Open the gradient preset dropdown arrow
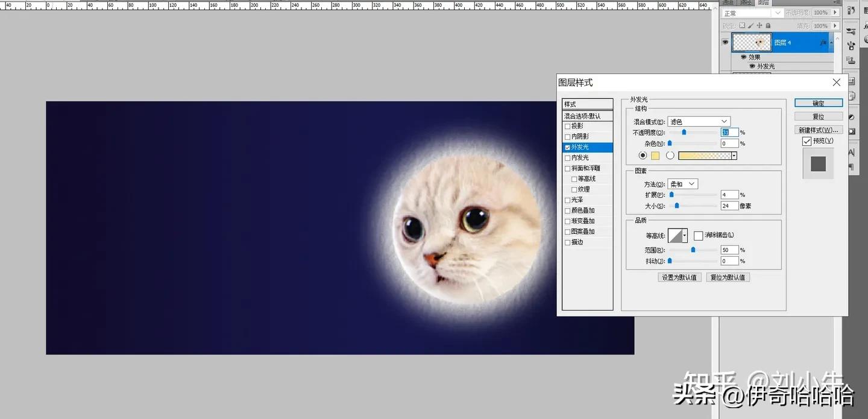The height and width of the screenshot is (419, 868). click(x=734, y=156)
